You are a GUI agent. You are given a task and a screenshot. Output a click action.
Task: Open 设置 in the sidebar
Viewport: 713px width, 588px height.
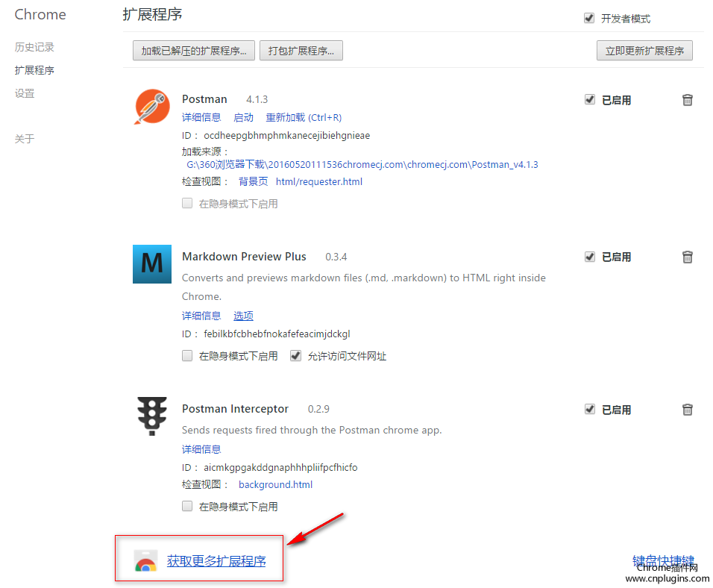tap(25, 93)
